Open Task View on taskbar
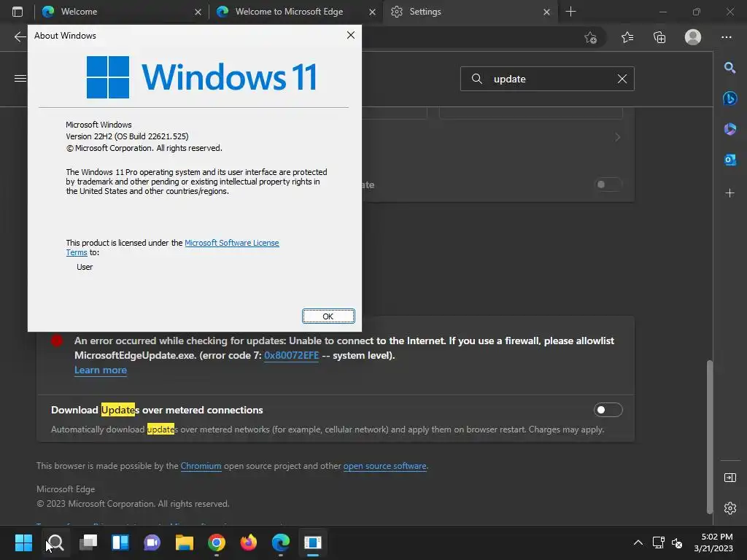The height and width of the screenshot is (560, 747). [88, 542]
